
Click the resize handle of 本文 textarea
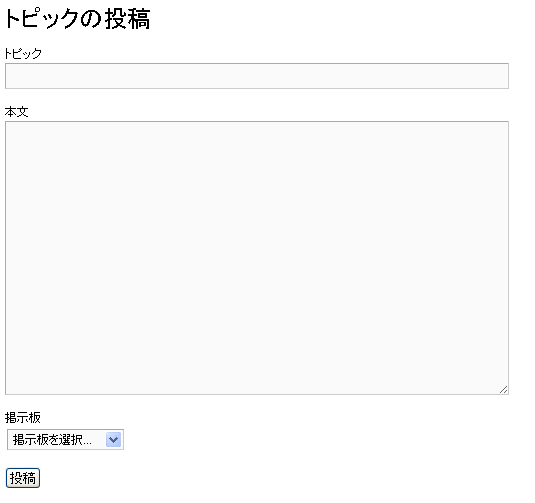point(503,389)
